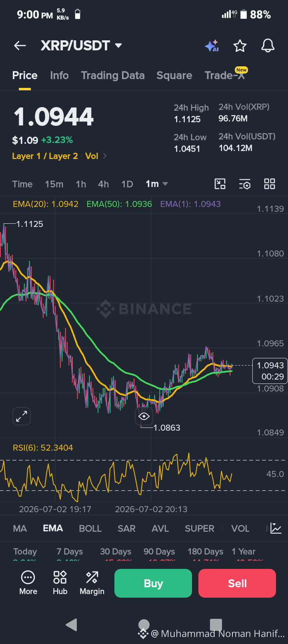
Task: Expand chart to fullscreen
Action: (22, 417)
